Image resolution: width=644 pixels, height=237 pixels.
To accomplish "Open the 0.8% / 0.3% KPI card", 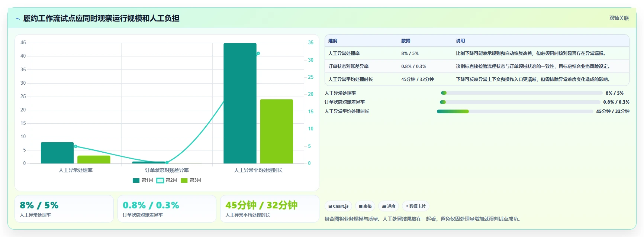I will 167,209.
